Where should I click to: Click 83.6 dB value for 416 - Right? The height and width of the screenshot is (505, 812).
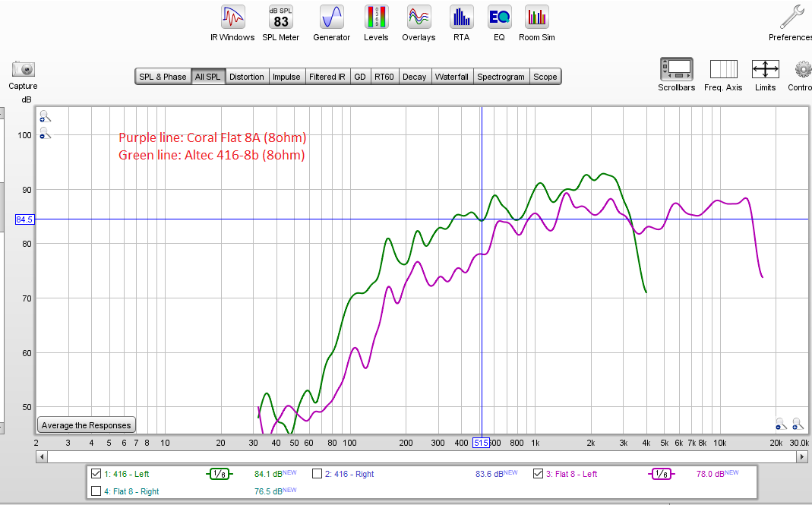point(489,474)
